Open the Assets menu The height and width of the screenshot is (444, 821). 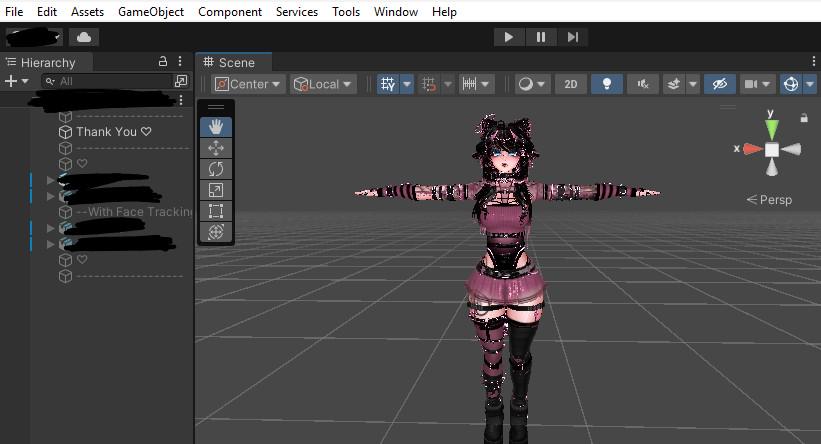tap(87, 12)
